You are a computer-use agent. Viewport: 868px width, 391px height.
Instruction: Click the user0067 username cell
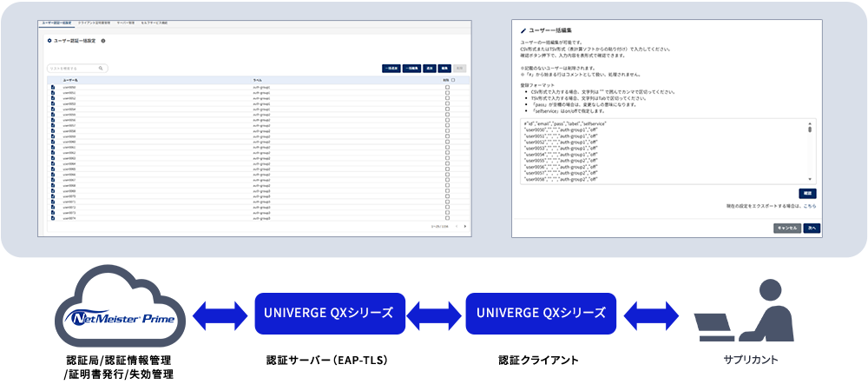[69, 180]
